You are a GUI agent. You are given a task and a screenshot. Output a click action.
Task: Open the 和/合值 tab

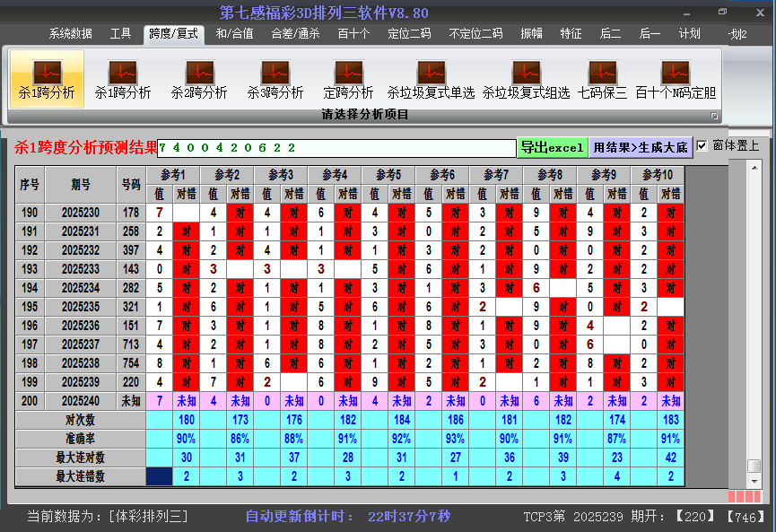tap(234, 34)
